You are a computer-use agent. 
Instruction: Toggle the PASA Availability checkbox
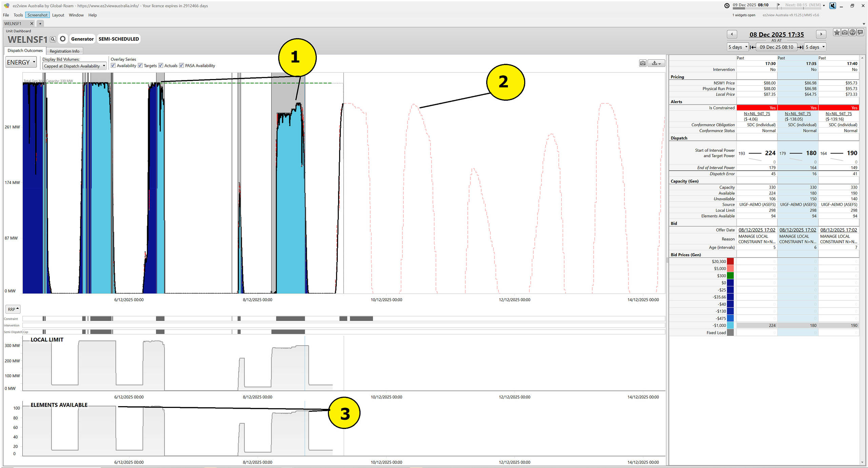[x=182, y=65]
